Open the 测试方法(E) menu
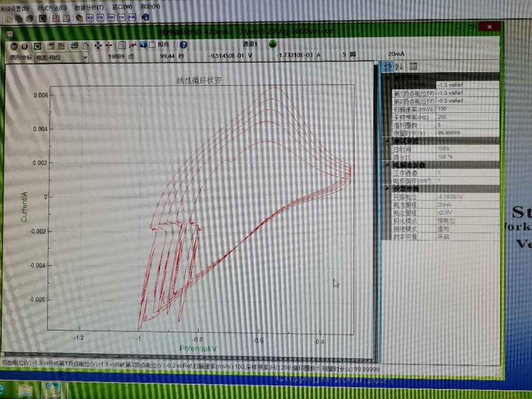 (x=51, y=8)
